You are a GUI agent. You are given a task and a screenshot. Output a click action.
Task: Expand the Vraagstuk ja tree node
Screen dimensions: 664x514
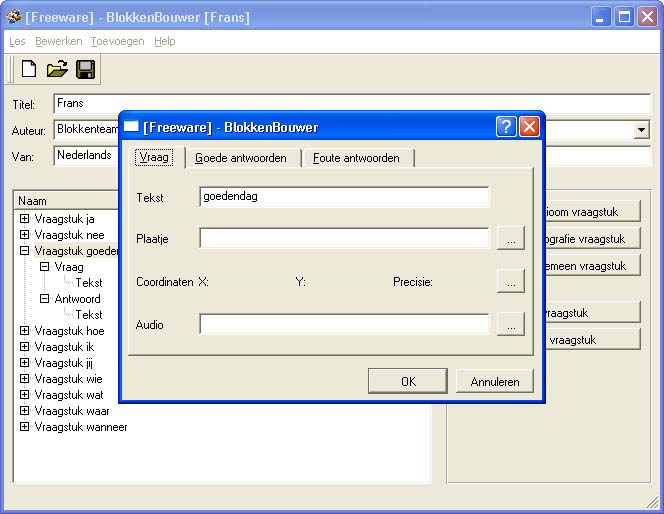click(25, 219)
